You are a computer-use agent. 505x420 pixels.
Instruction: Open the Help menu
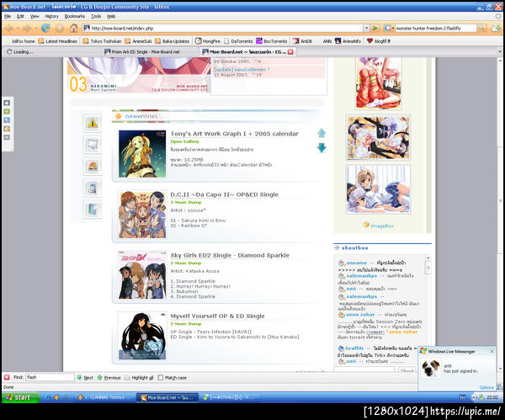pyautogui.click(x=111, y=16)
